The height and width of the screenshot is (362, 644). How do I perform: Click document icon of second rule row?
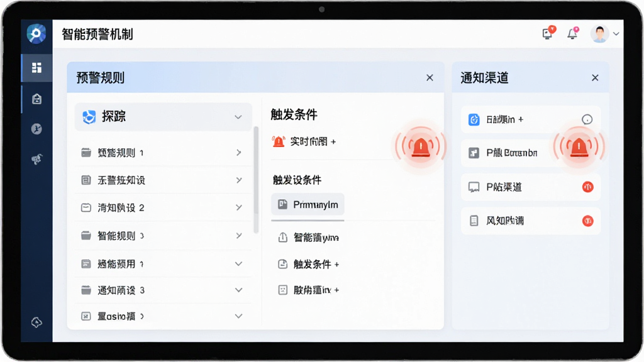86,180
